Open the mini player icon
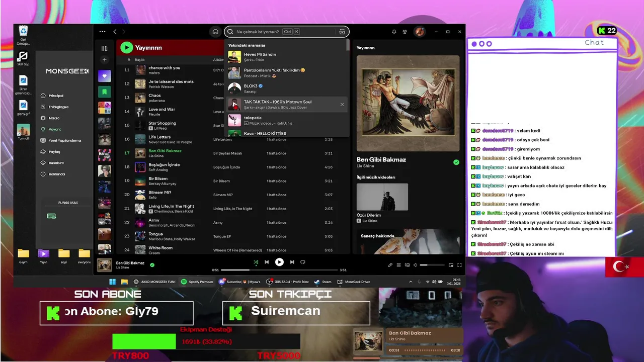Image resolution: width=644 pixels, height=362 pixels. click(x=451, y=265)
